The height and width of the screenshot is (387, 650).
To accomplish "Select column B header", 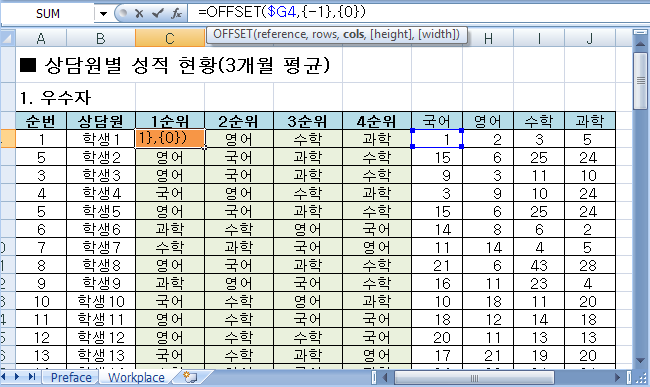I will [101, 39].
